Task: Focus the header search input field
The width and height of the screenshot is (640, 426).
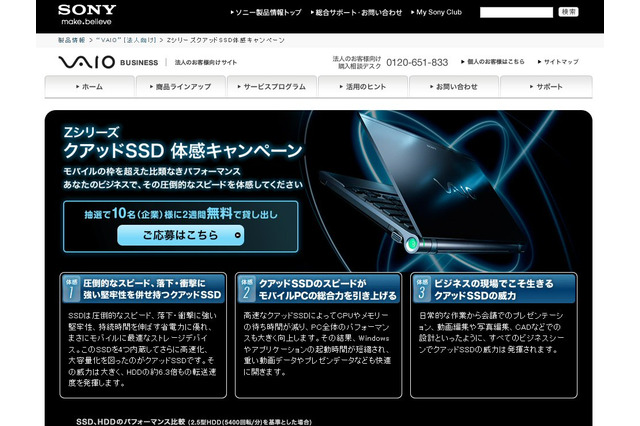Action: [x=516, y=12]
